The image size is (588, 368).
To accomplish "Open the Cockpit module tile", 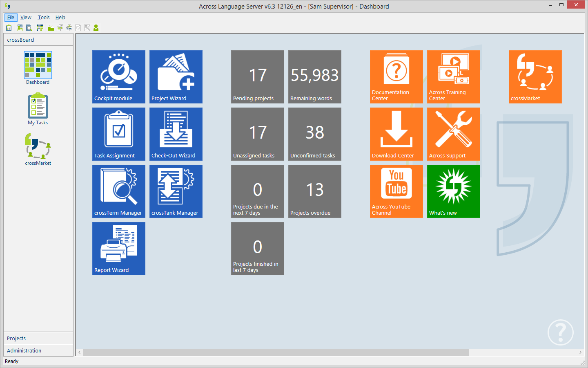I will tap(119, 77).
